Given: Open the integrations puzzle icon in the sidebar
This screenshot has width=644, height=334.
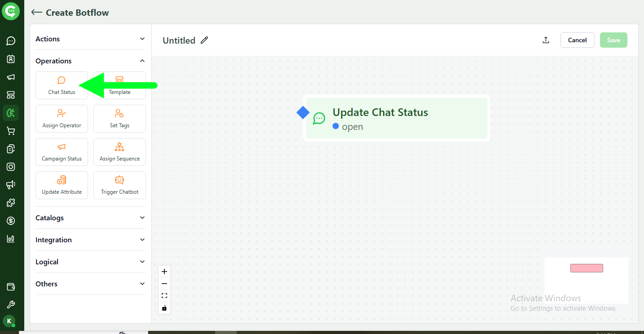Looking at the screenshot, I should (x=11, y=203).
